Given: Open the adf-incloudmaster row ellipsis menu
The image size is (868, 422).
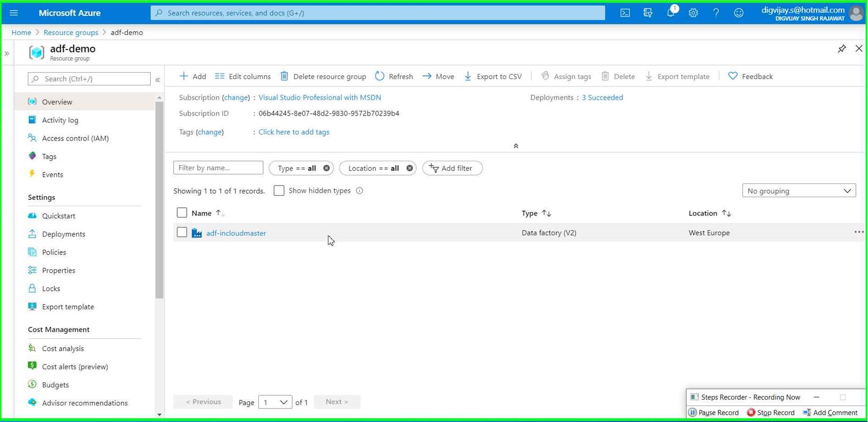Looking at the screenshot, I should click(858, 232).
